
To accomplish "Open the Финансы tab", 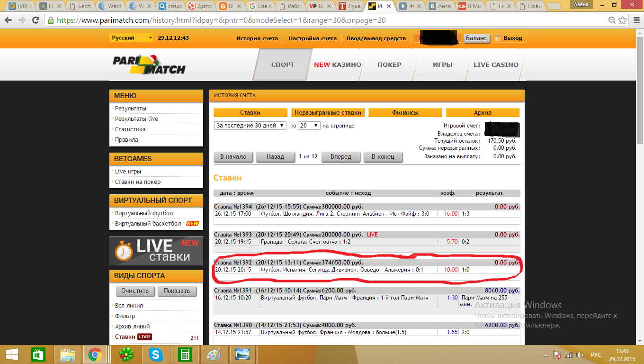I will (x=405, y=113).
